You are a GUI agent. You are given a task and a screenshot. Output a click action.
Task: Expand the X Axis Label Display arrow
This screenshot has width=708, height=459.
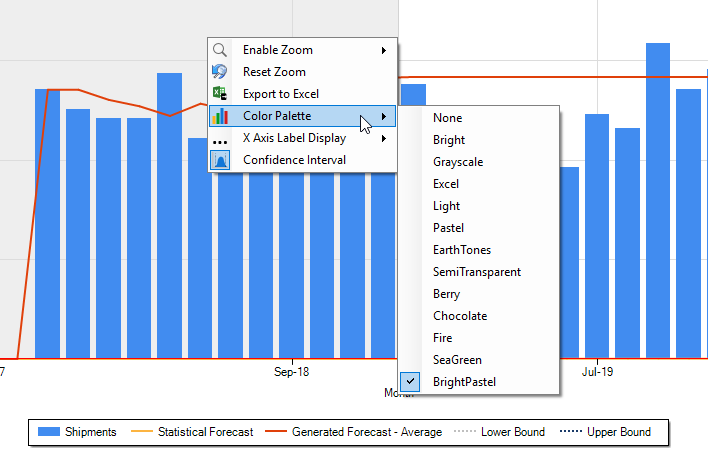click(x=383, y=138)
